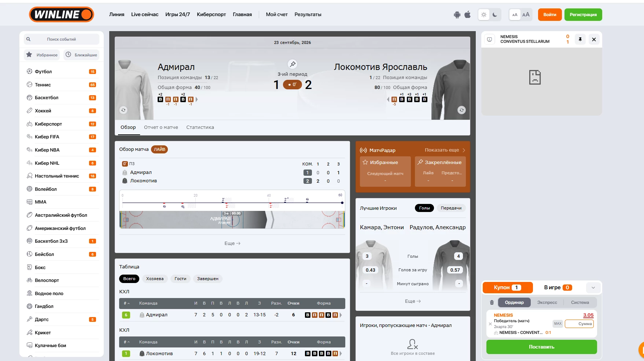
Task: Switch coupon to Система mode
Action: pos(580,302)
